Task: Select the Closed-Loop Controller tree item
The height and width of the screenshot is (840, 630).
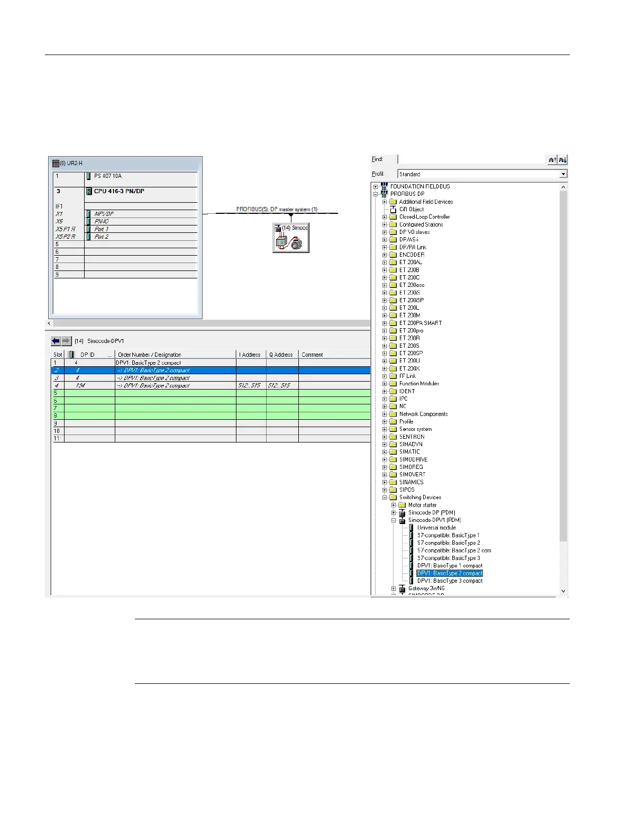Action: click(424, 217)
